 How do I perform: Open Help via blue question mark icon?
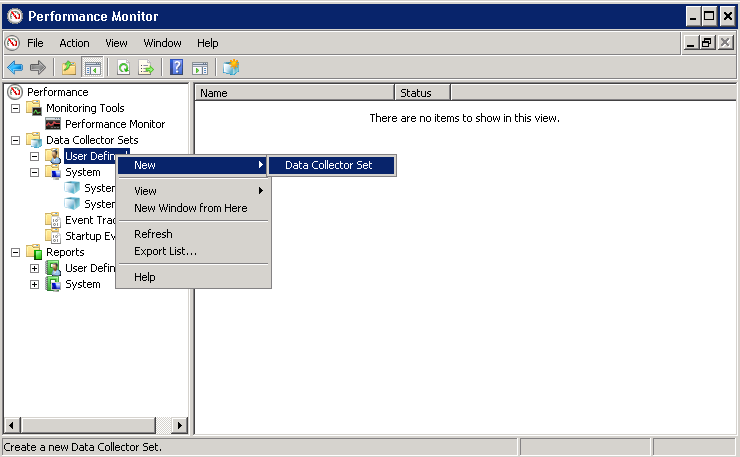click(177, 68)
